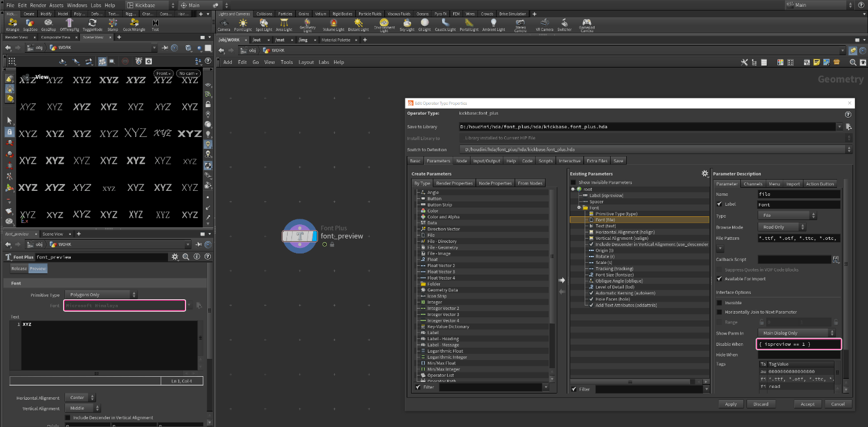Create a Distant Light from shelf
This screenshot has height=427, width=868.
click(x=358, y=25)
